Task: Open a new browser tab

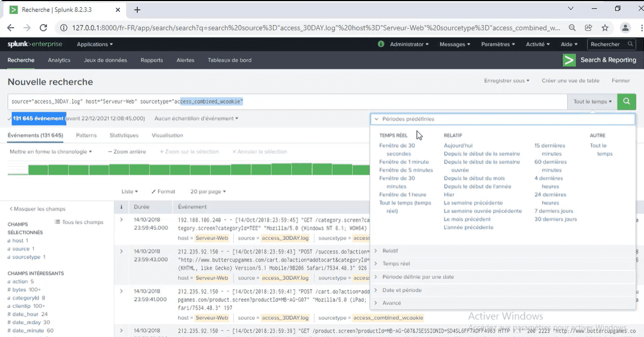Action: (x=137, y=10)
